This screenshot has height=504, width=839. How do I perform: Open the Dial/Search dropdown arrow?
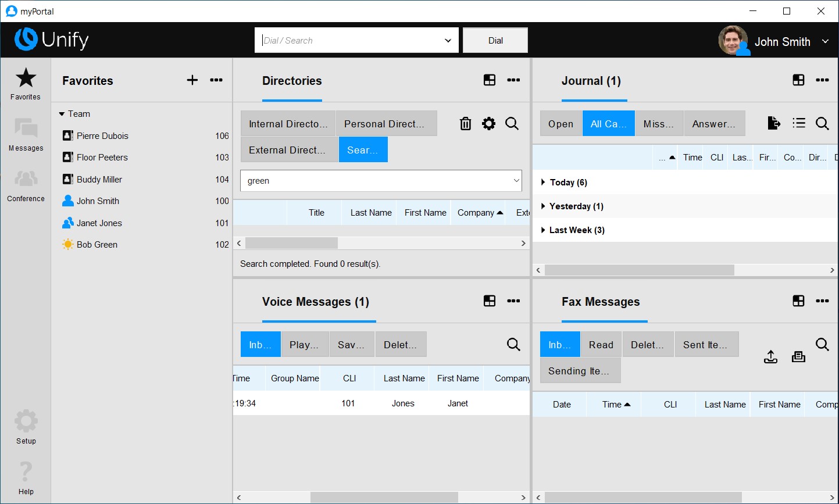pos(448,41)
